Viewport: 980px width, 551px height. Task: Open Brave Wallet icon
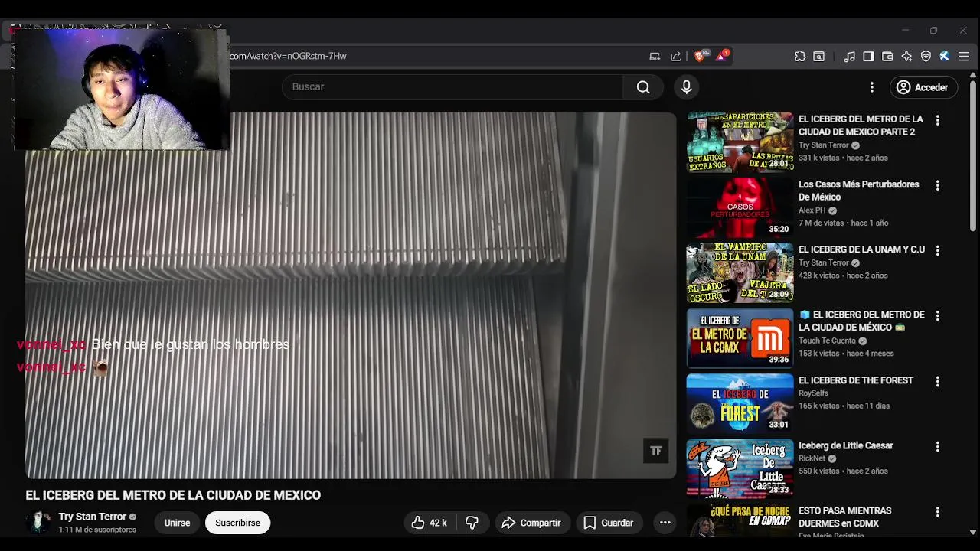887,56
